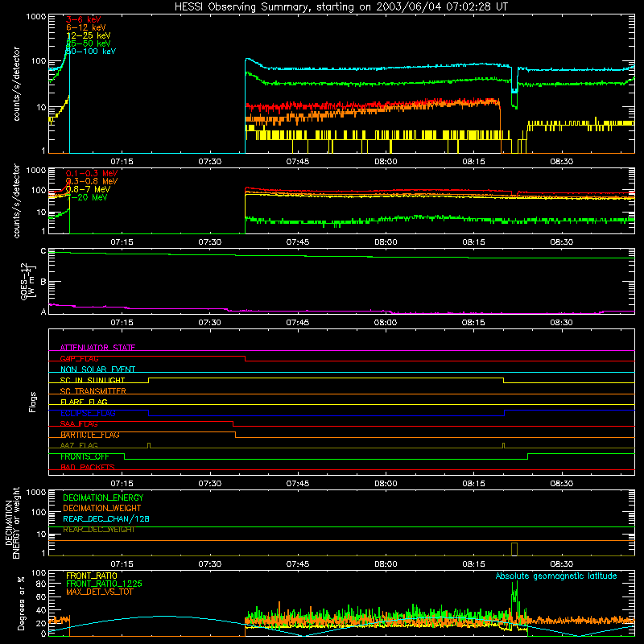
Task: Select the cyan 50-100 keV legend entry
Action: click(x=91, y=52)
